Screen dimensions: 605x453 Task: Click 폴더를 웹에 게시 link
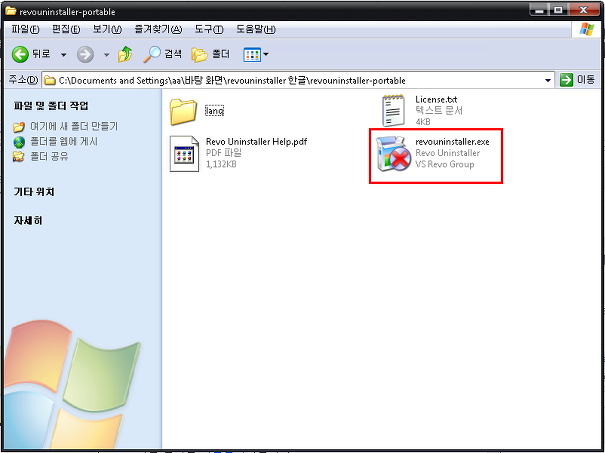pyautogui.click(x=64, y=142)
